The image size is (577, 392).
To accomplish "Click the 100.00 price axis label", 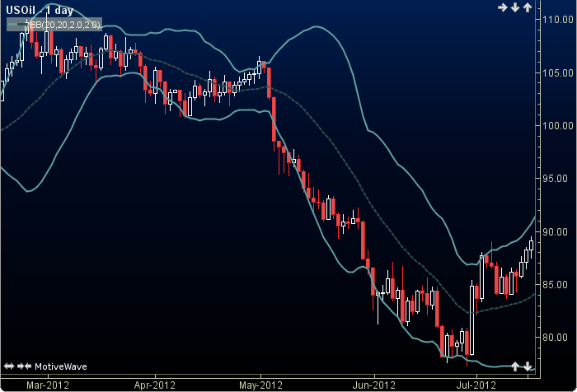I will (558, 126).
